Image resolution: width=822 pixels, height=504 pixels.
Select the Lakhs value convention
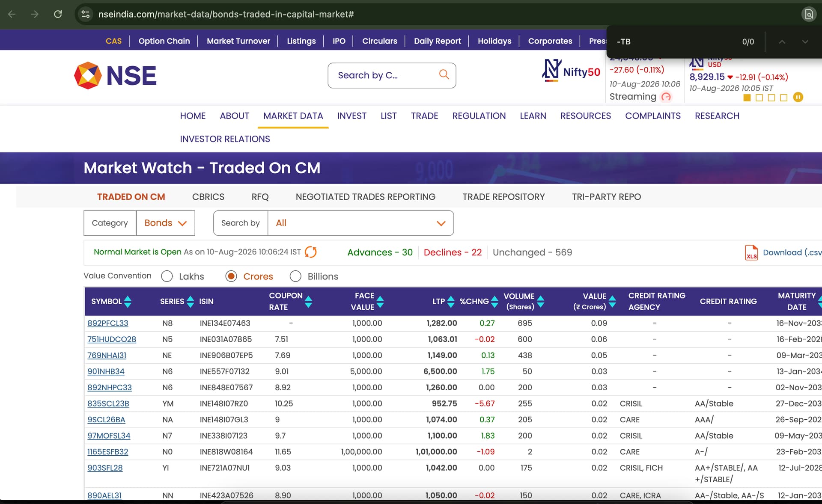click(x=167, y=276)
